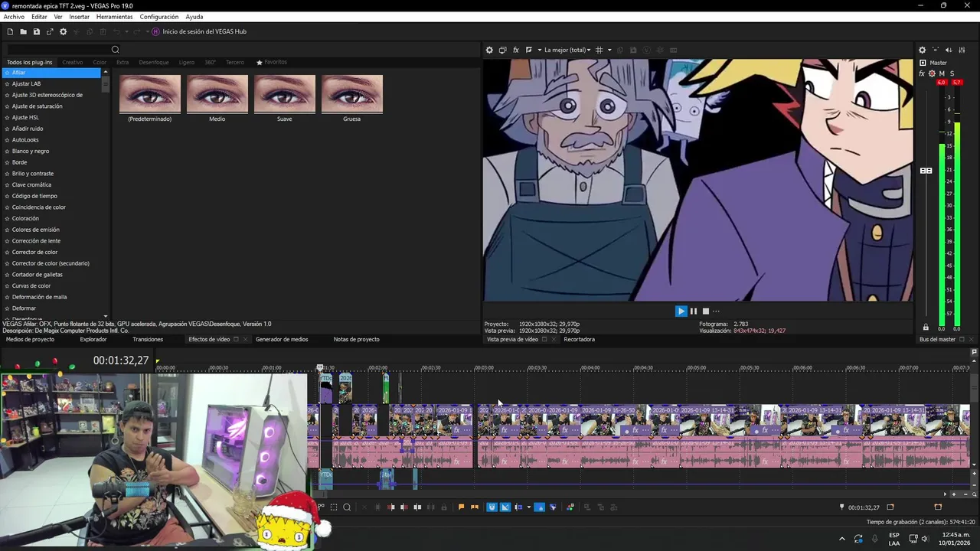Open the Render As export icon in the main toolbar

pyautogui.click(x=50, y=31)
